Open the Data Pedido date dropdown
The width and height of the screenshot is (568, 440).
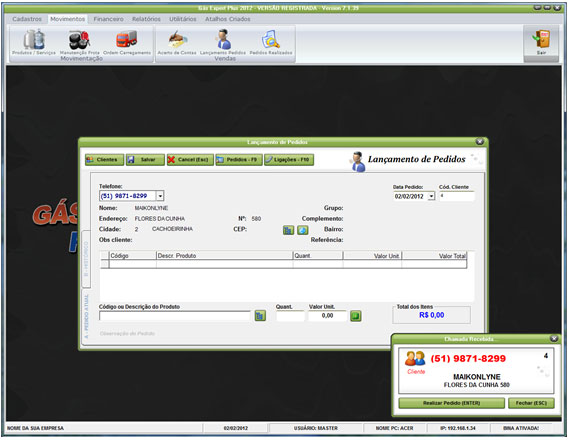[431, 196]
